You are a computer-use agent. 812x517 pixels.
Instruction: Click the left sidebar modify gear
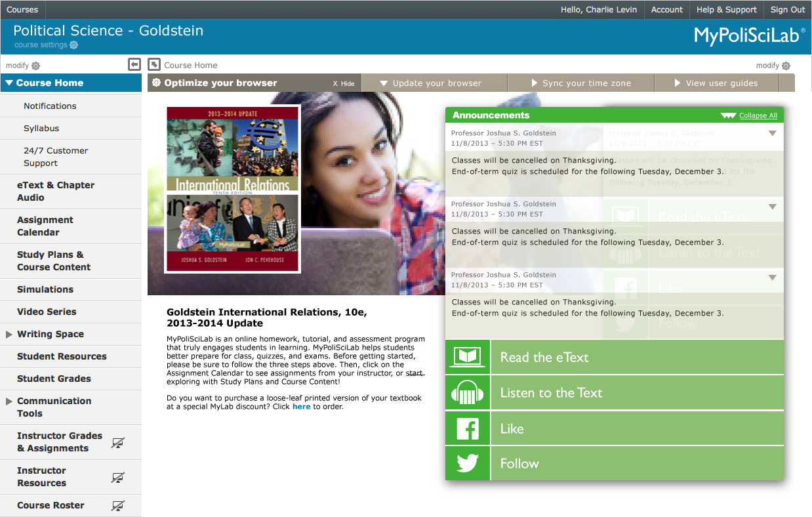(35, 66)
